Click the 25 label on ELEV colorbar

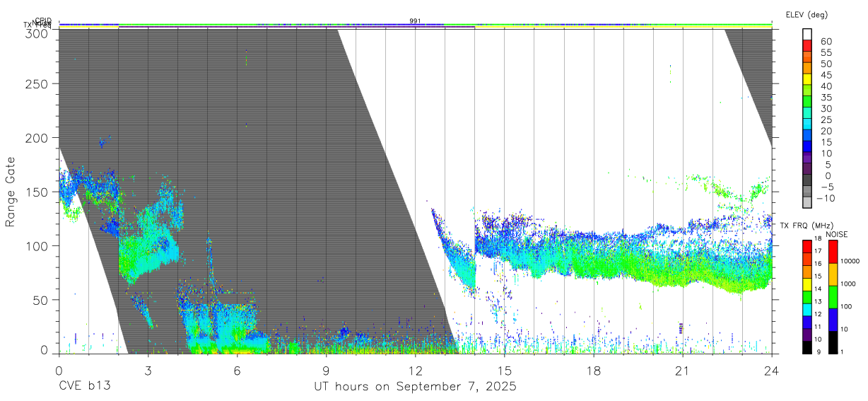(x=825, y=120)
